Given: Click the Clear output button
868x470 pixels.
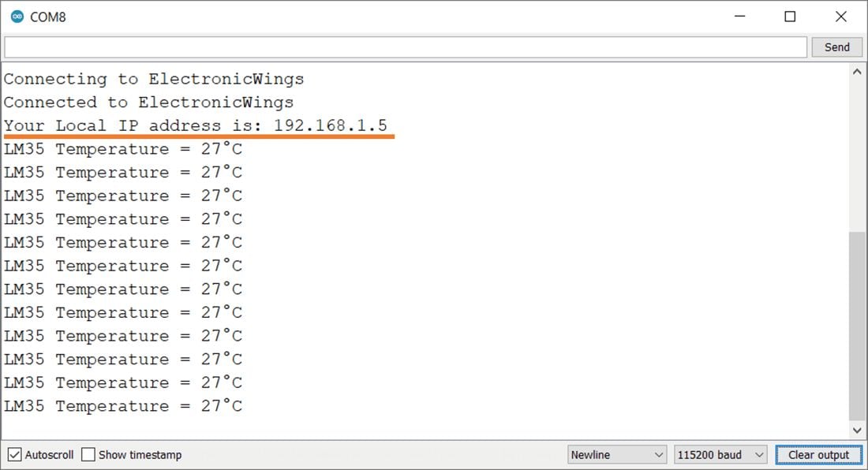Looking at the screenshot, I should click(x=818, y=455).
